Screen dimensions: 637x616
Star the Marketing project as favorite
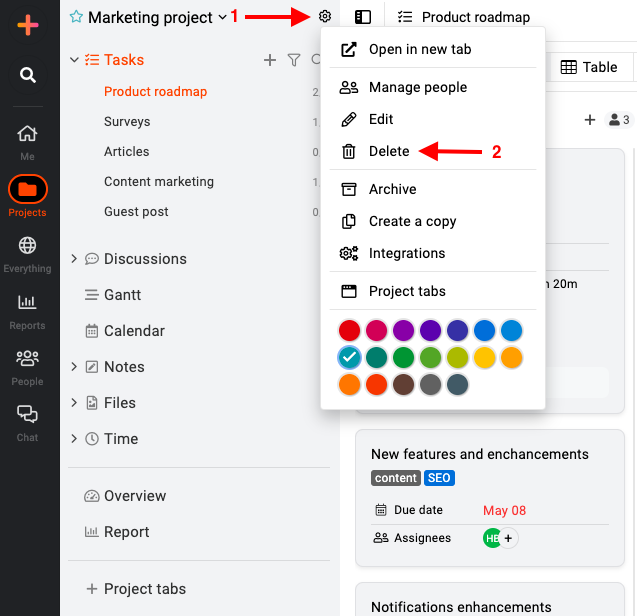coord(76,17)
